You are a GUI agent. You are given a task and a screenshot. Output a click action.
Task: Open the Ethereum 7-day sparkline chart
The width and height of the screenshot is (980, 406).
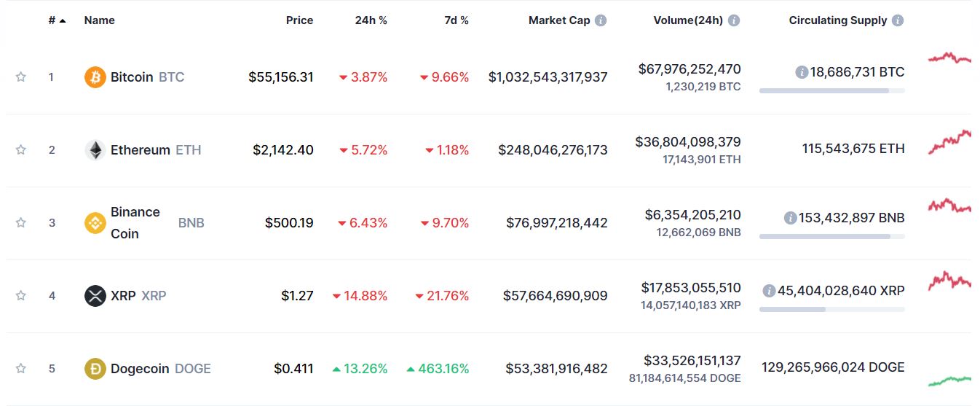[949, 142]
